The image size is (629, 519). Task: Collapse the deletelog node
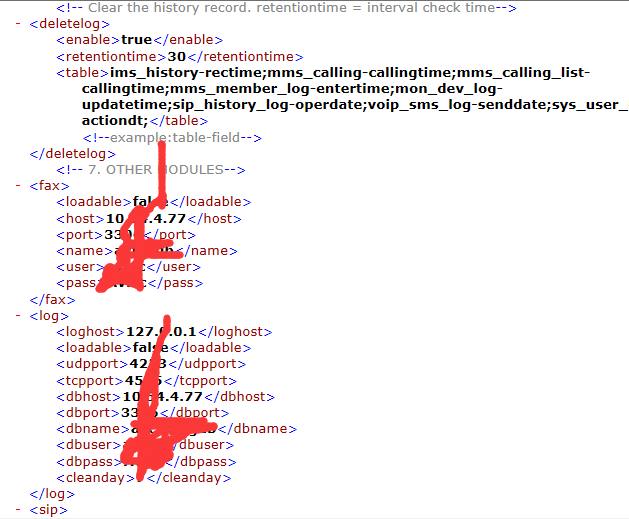tap(18, 24)
